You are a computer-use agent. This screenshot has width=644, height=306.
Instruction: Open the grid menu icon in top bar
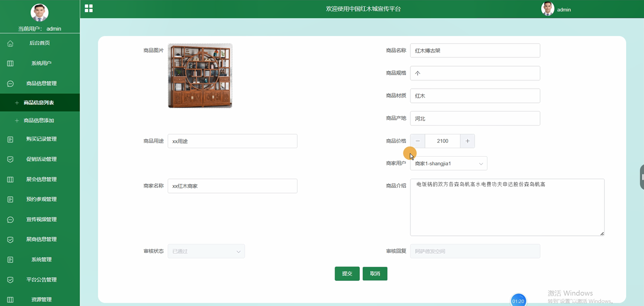point(88,9)
